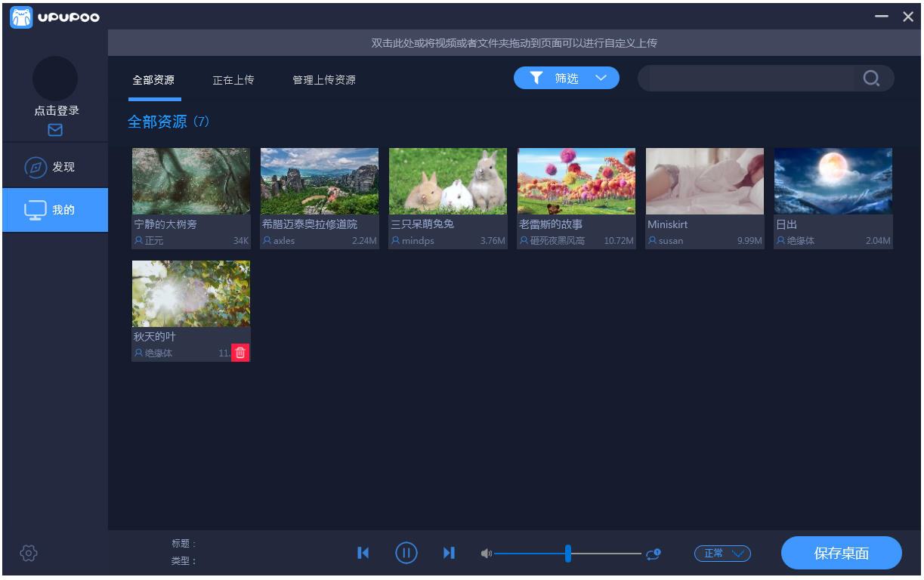Click 保存桌面 button
The width and height of the screenshot is (924, 580).
[842, 553]
